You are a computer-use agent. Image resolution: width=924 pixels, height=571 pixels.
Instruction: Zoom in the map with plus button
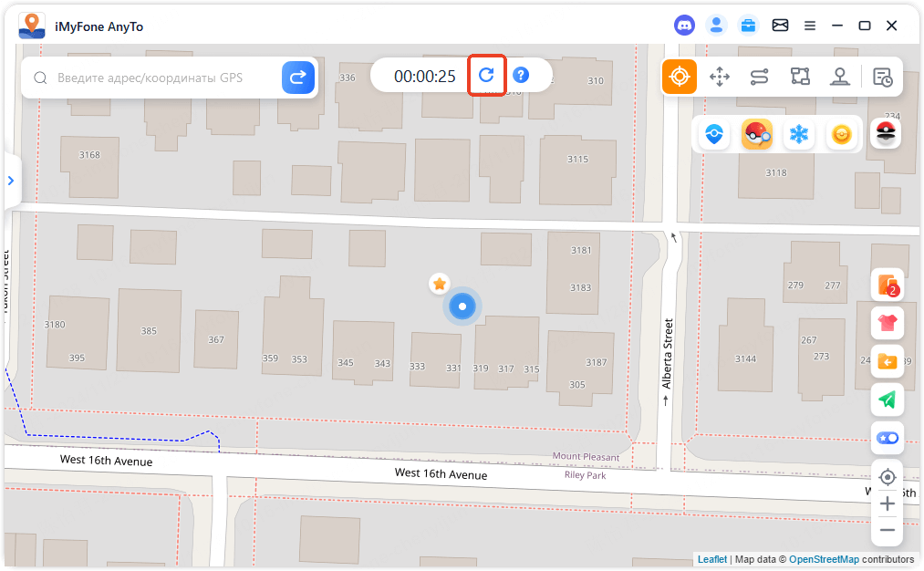pyautogui.click(x=888, y=504)
